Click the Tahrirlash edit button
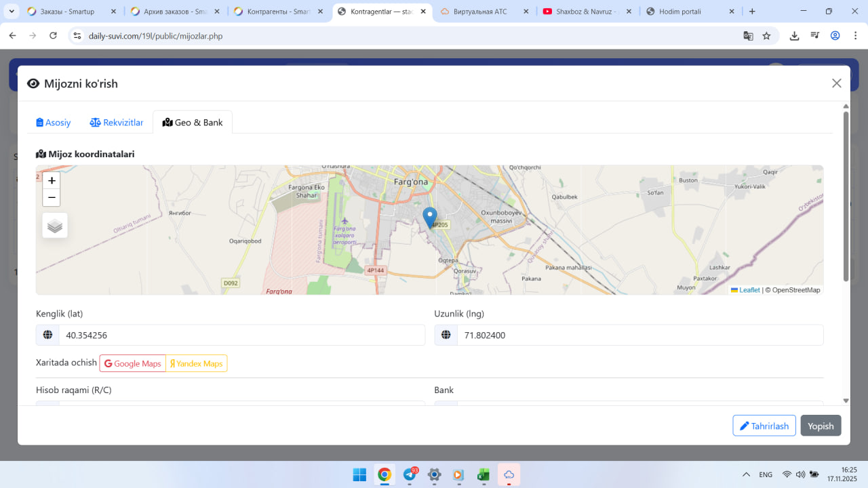Viewport: 868px width, 488px height. click(x=764, y=426)
